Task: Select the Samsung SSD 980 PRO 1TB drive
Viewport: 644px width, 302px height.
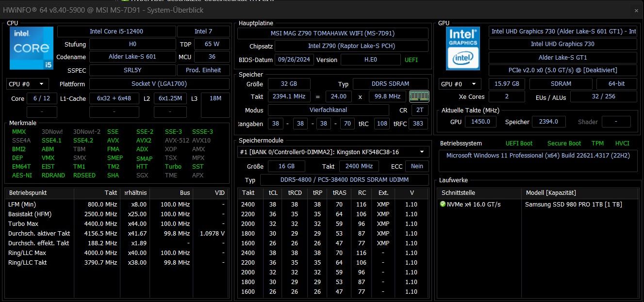Action: tap(574, 204)
